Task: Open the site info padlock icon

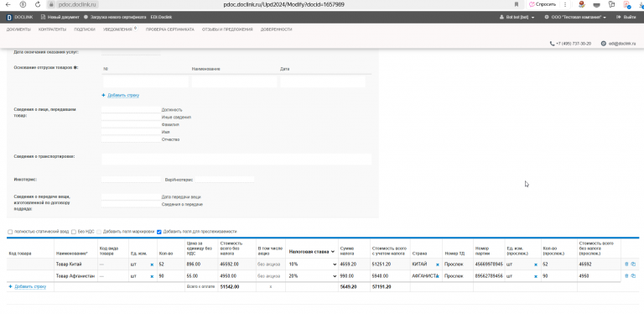Action: (x=51, y=4)
